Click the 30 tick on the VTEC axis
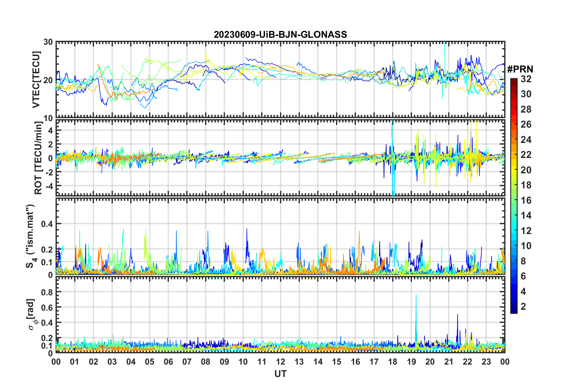Image resolution: width=561 pixels, height=392 pixels. (48, 42)
